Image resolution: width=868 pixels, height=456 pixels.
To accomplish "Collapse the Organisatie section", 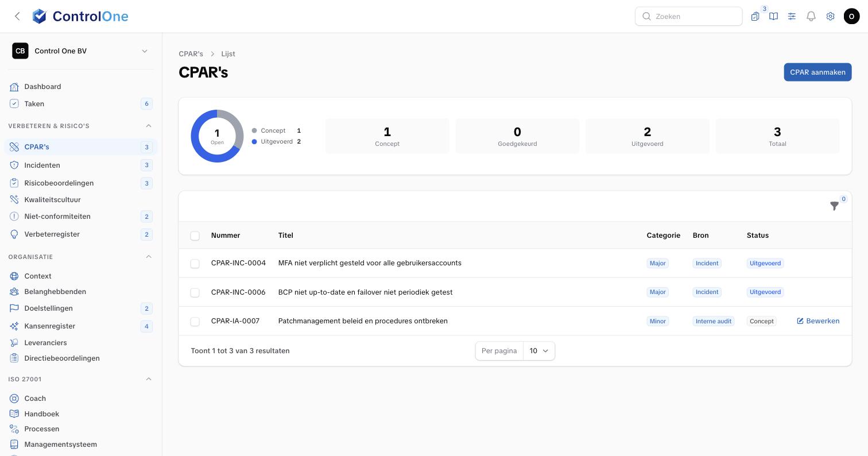I will pos(149,257).
